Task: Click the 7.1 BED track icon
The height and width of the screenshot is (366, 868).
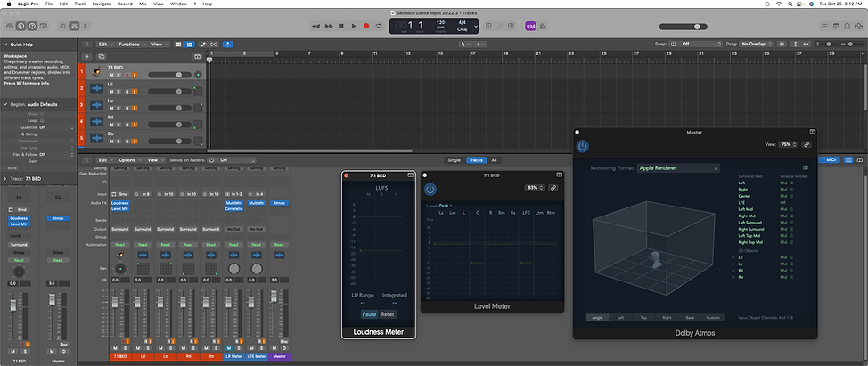Action: point(97,71)
